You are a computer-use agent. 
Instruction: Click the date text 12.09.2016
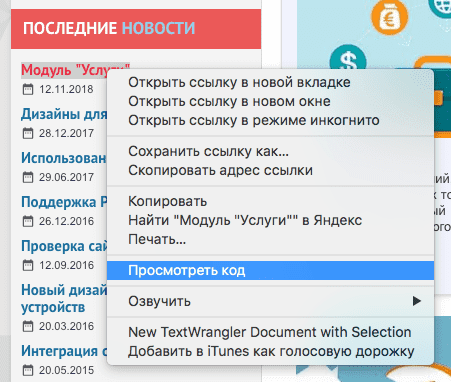66,265
